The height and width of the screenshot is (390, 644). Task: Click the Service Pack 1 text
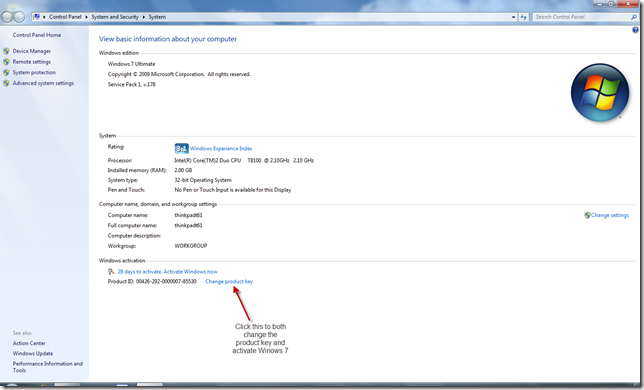[131, 85]
